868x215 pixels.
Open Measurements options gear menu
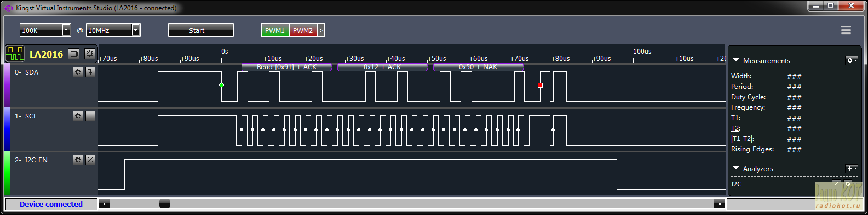click(x=852, y=60)
